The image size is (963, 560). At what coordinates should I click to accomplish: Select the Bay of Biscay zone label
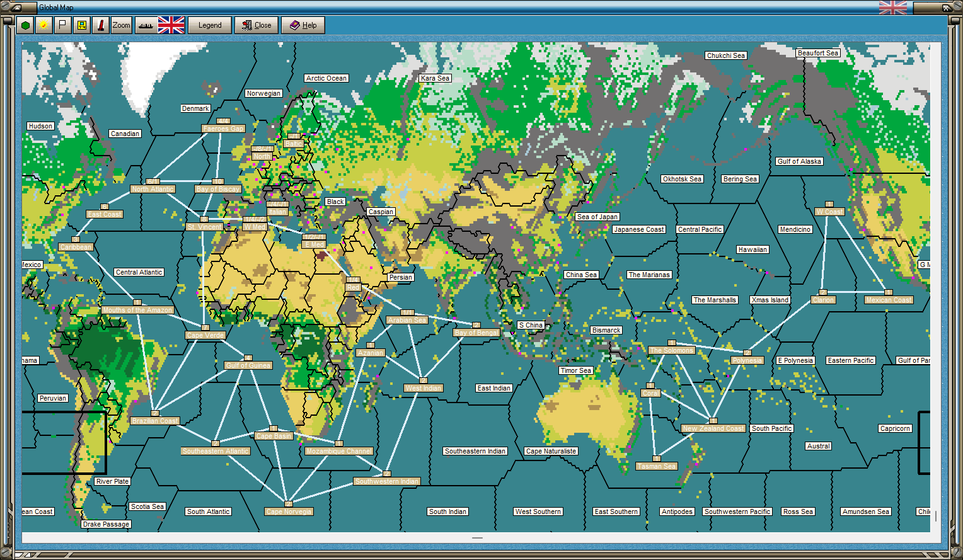pos(218,189)
